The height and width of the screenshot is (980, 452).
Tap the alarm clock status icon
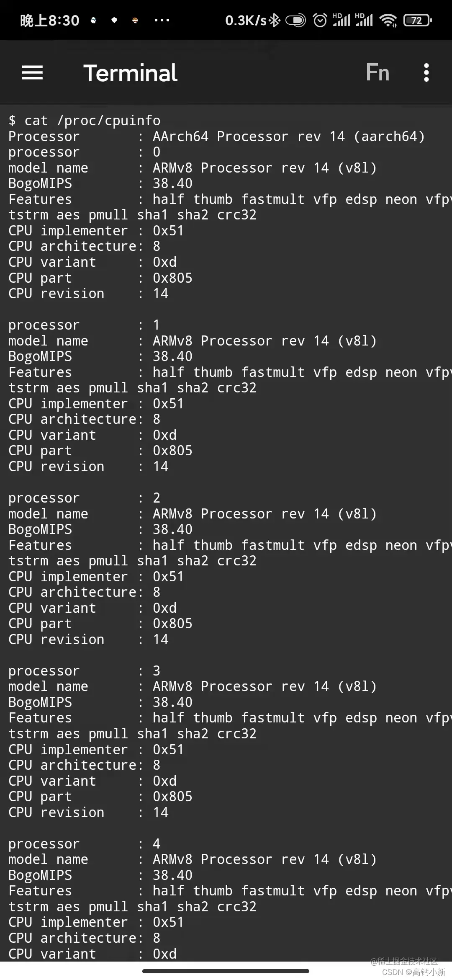coord(320,20)
